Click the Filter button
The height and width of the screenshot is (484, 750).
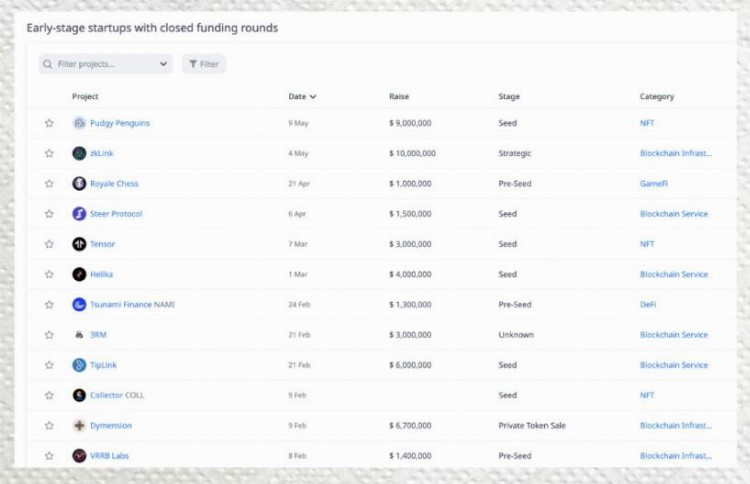pos(204,64)
